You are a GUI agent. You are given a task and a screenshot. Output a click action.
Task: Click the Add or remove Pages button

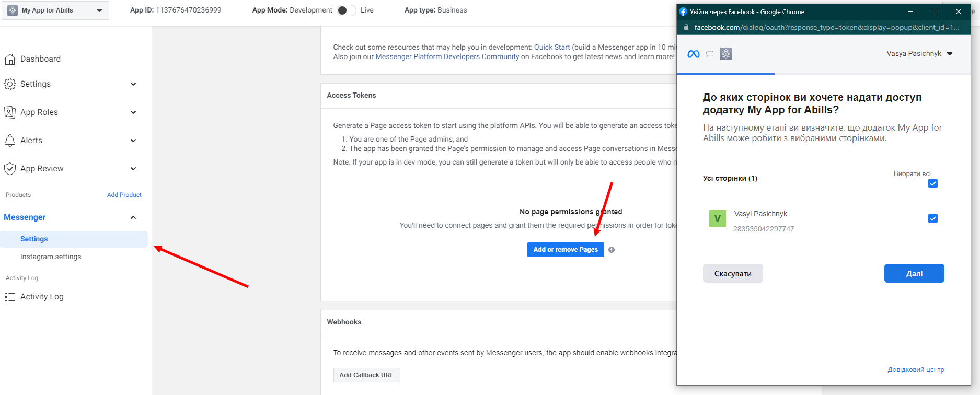point(565,250)
